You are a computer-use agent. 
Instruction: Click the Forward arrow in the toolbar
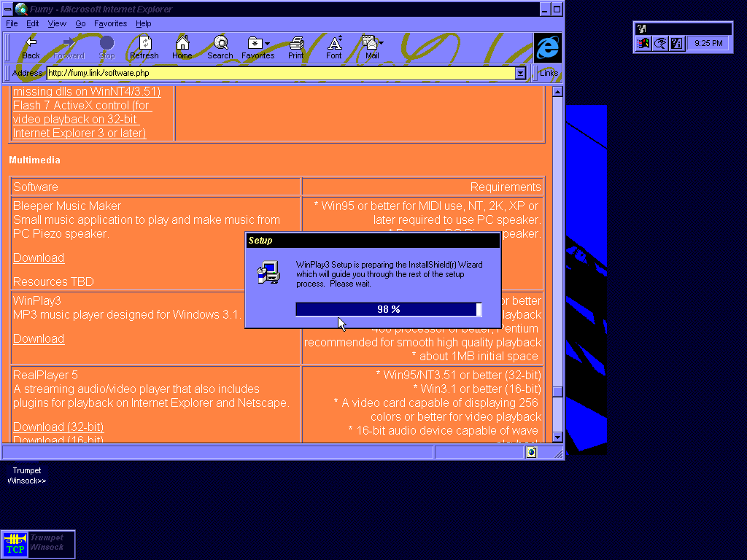[69, 47]
